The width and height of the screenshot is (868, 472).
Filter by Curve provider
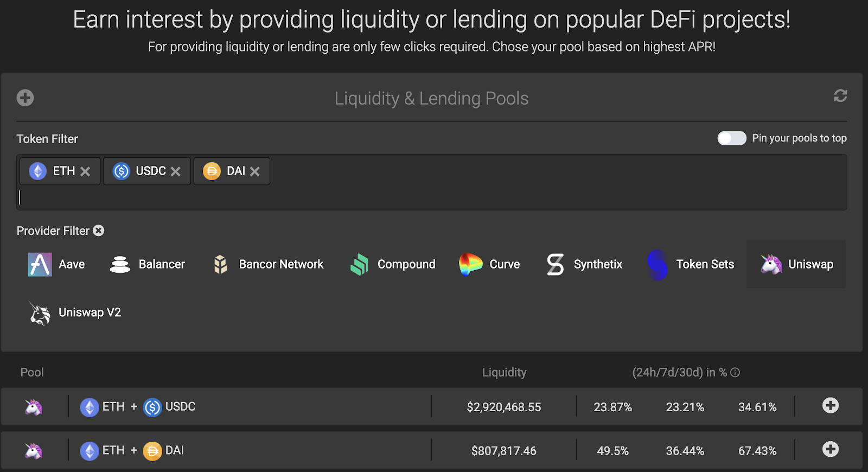point(489,265)
